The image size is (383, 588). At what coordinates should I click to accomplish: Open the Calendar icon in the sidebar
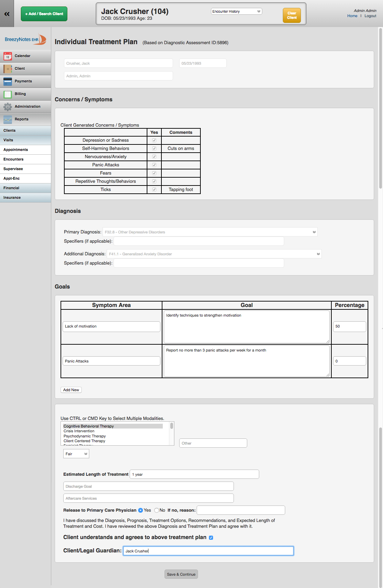(8, 56)
